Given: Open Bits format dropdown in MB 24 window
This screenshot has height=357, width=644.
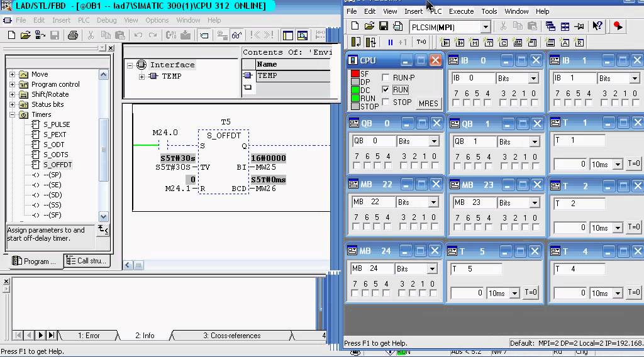Looking at the screenshot, I should tap(432, 269).
